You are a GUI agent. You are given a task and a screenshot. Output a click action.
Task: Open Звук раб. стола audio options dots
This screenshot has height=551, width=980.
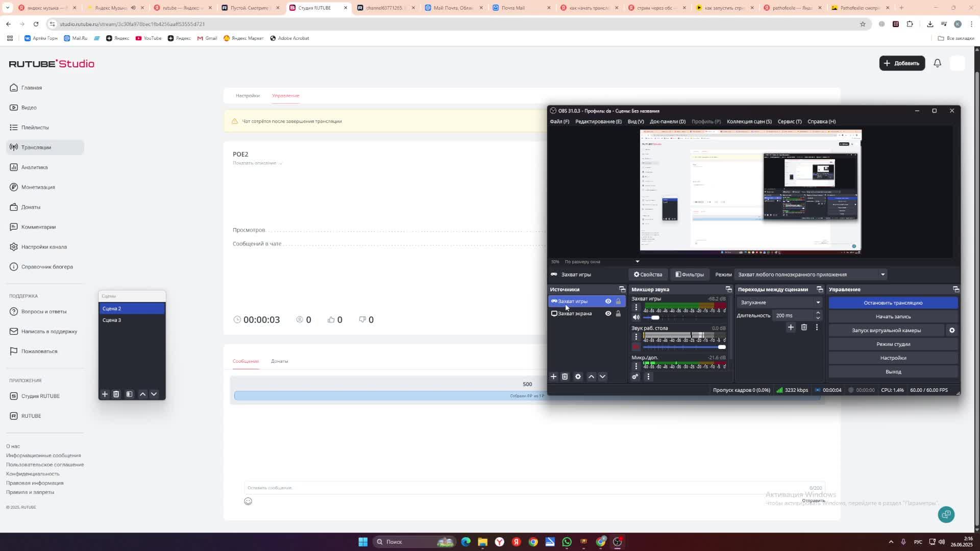click(636, 337)
